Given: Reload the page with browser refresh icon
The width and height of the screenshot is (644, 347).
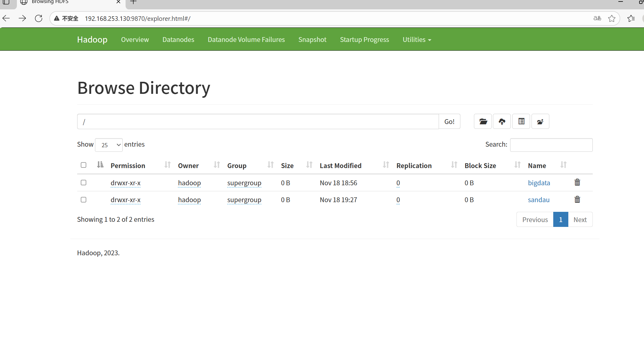Looking at the screenshot, I should click(x=39, y=18).
